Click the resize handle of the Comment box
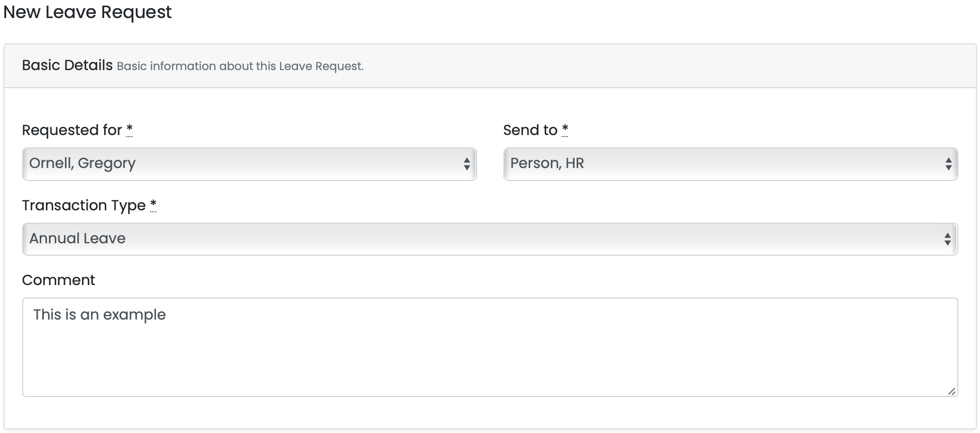Viewport: 980px width, 433px height. (x=952, y=391)
